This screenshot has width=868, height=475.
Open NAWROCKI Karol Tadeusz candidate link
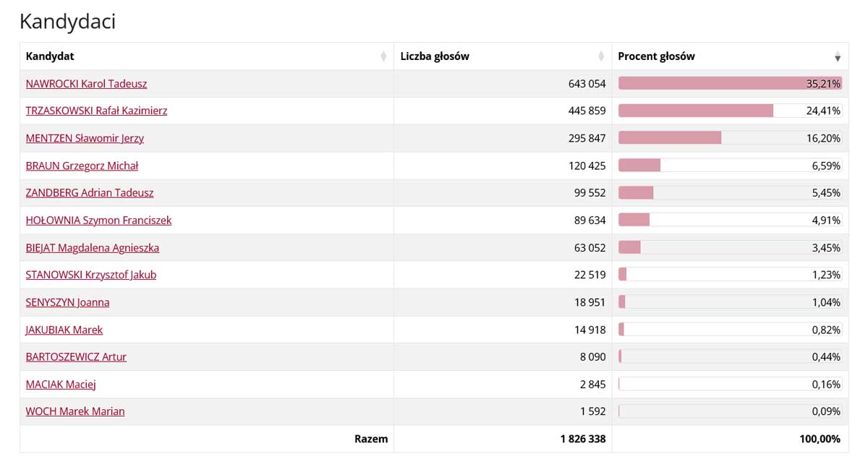click(86, 84)
